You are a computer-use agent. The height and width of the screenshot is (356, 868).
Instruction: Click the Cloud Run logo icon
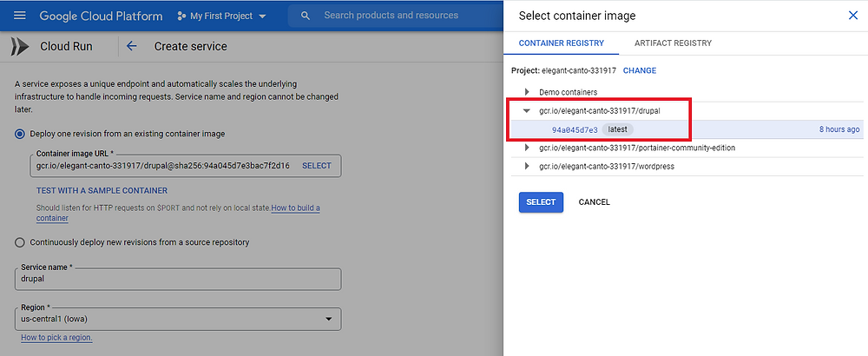pyautogui.click(x=19, y=47)
